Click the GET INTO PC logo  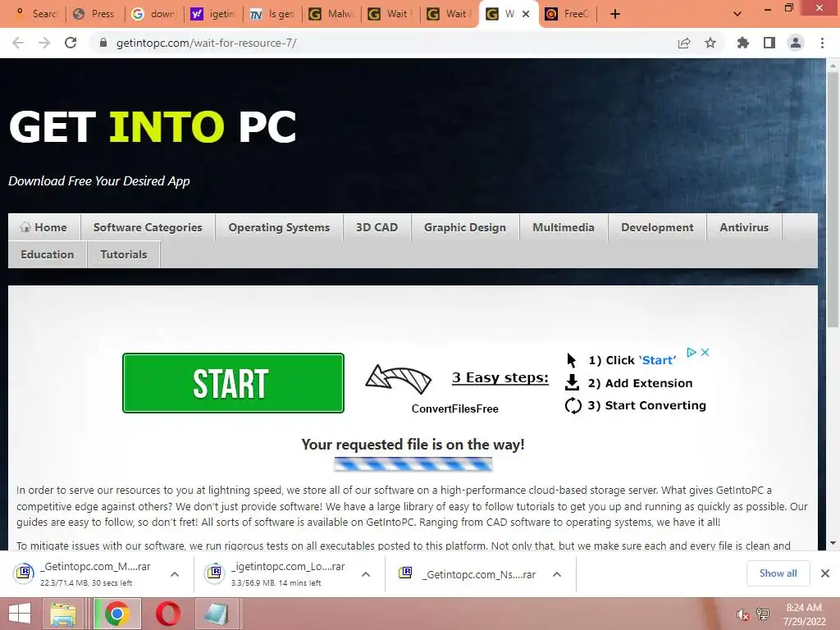tap(153, 127)
